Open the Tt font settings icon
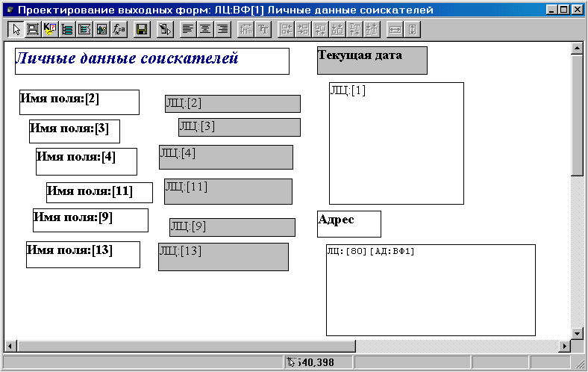The height and width of the screenshot is (372, 588). (263, 29)
